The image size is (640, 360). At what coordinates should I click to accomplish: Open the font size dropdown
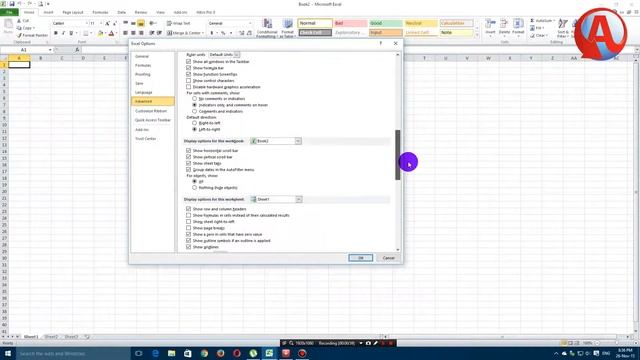(x=100, y=23)
